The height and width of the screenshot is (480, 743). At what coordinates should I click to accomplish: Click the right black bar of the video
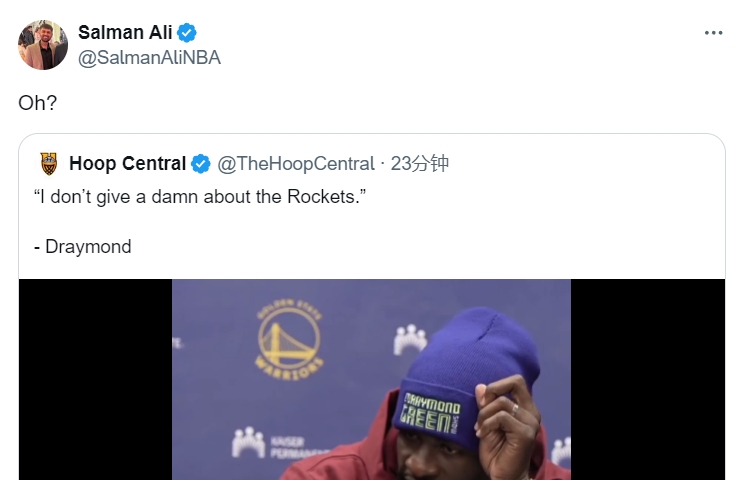point(647,380)
